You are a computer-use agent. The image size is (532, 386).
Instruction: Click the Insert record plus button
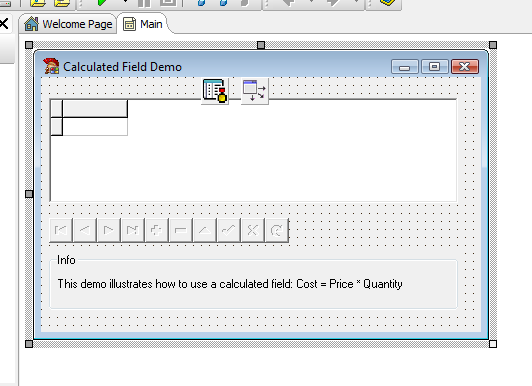coord(156,230)
